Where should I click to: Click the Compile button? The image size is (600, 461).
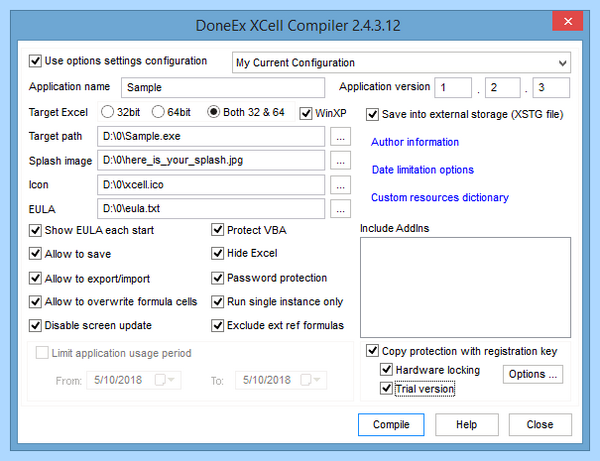click(x=391, y=425)
